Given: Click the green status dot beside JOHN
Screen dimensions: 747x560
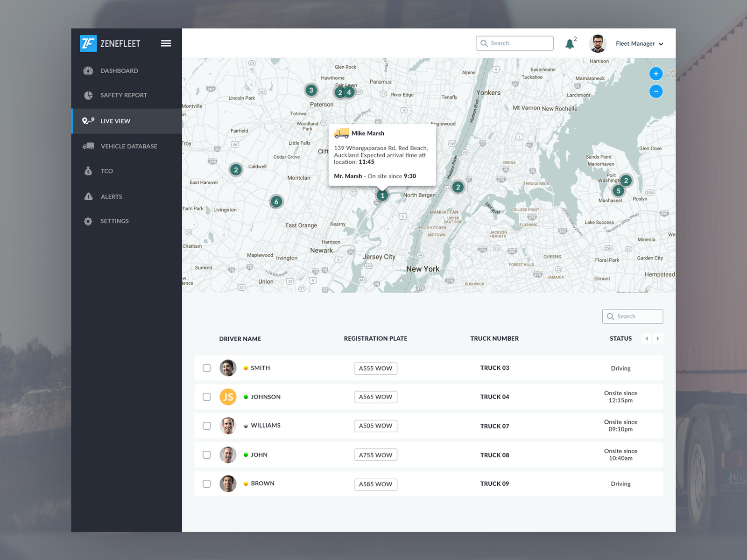Looking at the screenshot, I should click(245, 455).
